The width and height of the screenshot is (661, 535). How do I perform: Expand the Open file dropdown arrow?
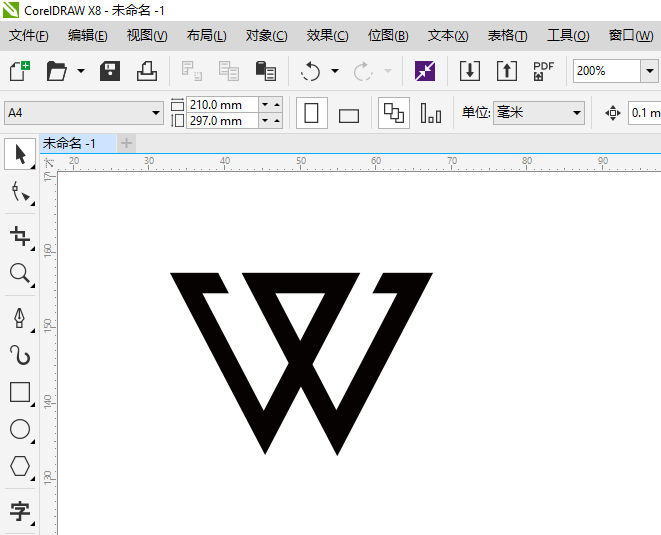click(x=81, y=71)
